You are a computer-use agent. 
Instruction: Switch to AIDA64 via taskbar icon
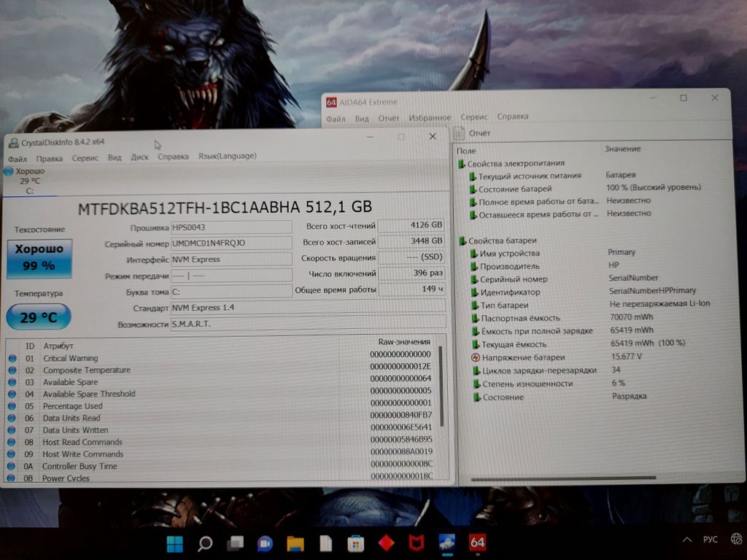[x=477, y=542]
